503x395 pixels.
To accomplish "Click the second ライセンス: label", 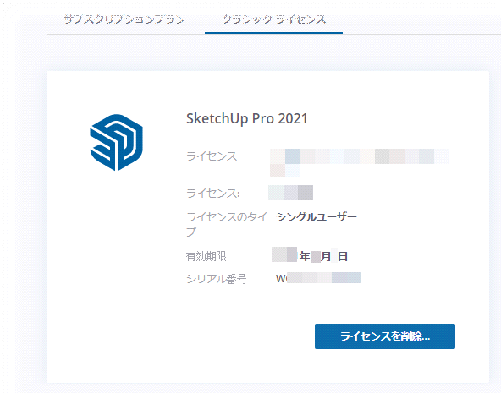I will 213,193.
